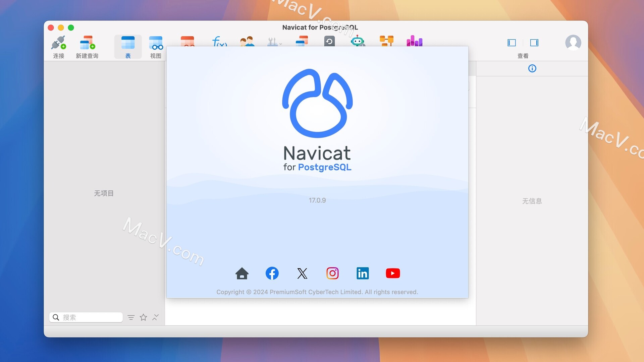Click the 查看 (View) item at top right
Screen dimensions: 644x362
[x=523, y=56]
